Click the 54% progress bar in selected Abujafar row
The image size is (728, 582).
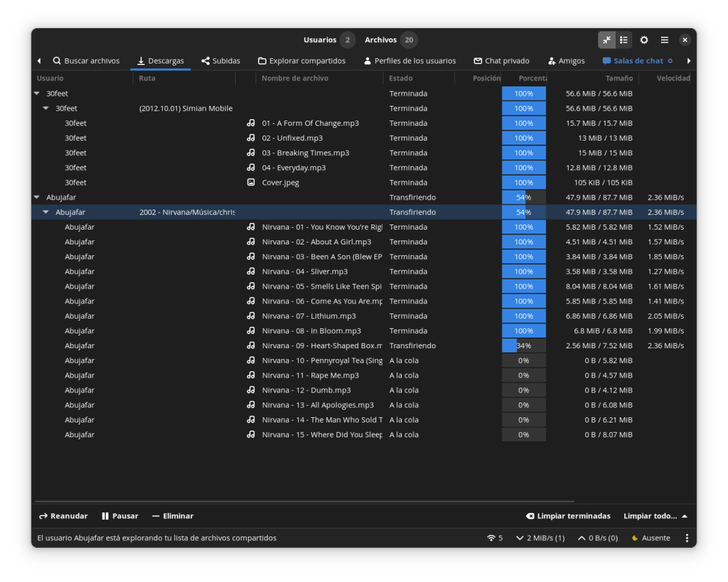[524, 212]
